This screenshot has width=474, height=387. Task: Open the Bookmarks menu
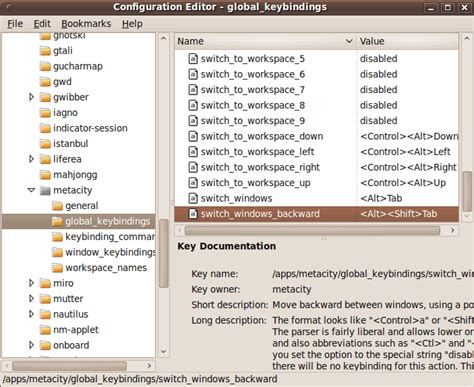pyautogui.click(x=86, y=24)
